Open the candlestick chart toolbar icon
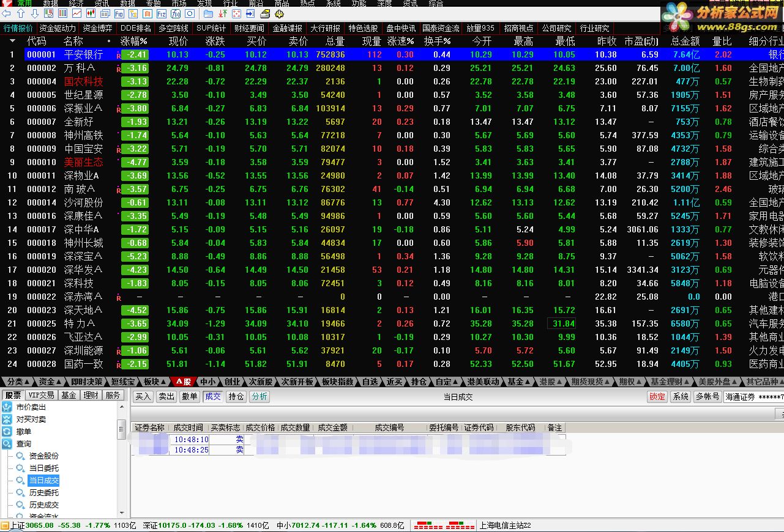Image resolution: width=784 pixels, height=532 pixels. [x=91, y=13]
